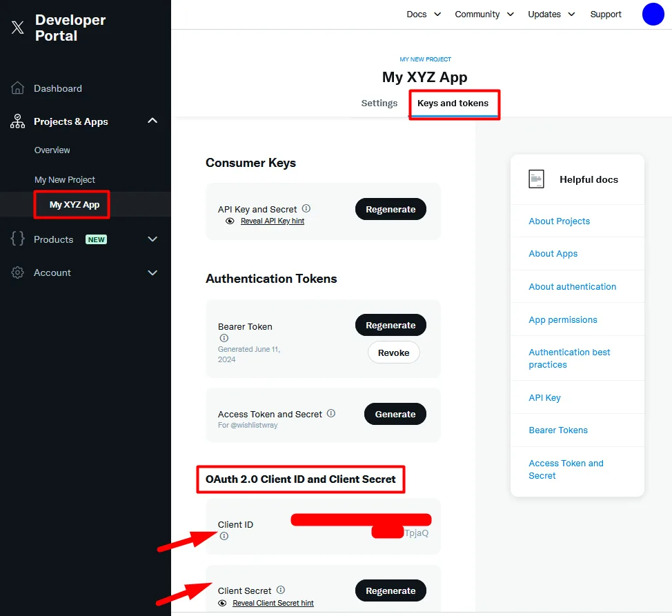The height and width of the screenshot is (616, 672).
Task: Generate the Access Token and Secret
Action: [x=395, y=414]
